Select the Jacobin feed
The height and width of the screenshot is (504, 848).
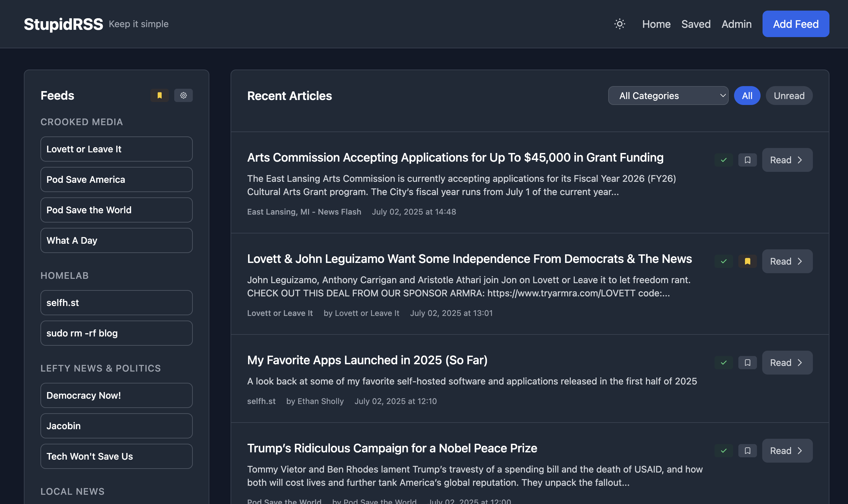pyautogui.click(x=117, y=426)
